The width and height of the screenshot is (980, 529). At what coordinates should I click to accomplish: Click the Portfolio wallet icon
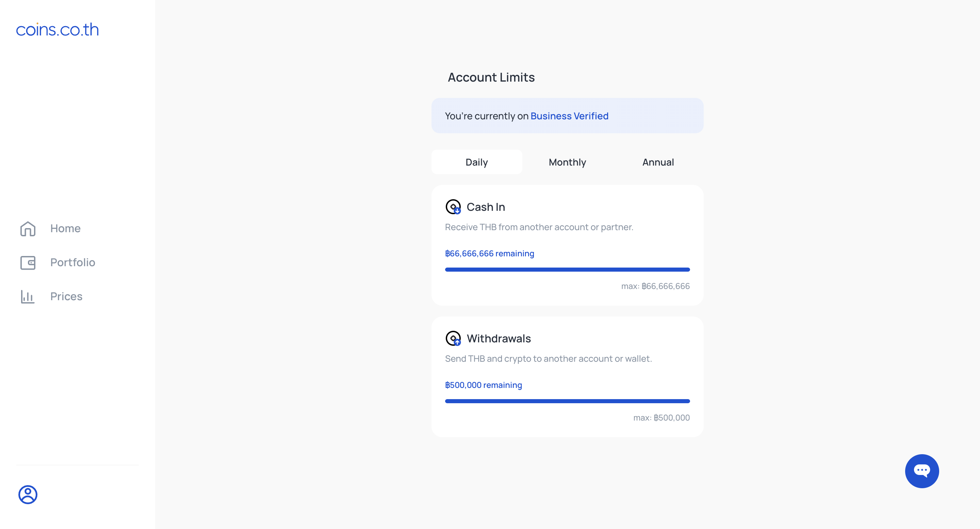pyautogui.click(x=28, y=262)
